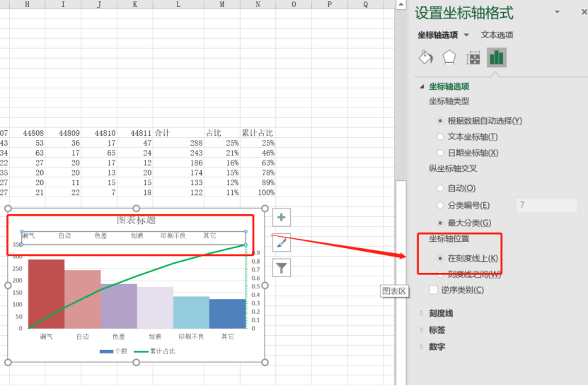Viewport: 588px width, 386px height.
Task: Click the 占比 header cell
Action: click(222, 133)
